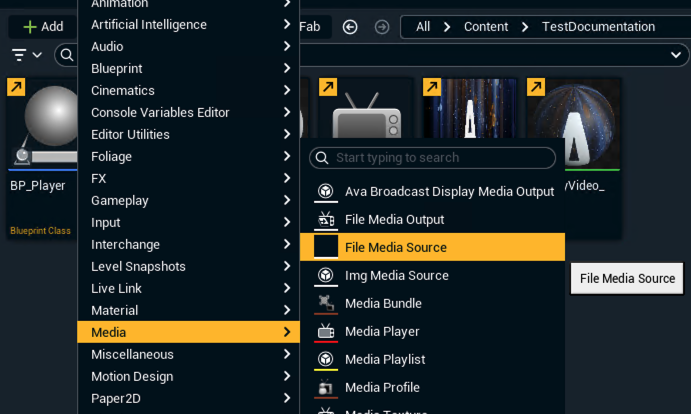The height and width of the screenshot is (414, 691).
Task: Select TestDocumentation breadcrumb folder
Action: tap(598, 27)
